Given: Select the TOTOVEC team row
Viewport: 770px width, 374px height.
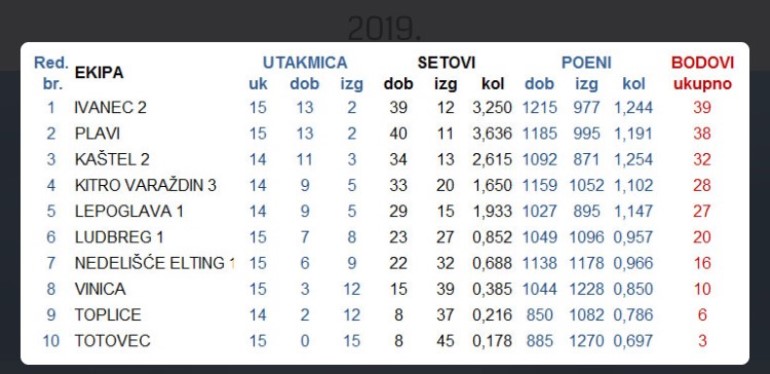Looking at the screenshot, I should [385, 341].
